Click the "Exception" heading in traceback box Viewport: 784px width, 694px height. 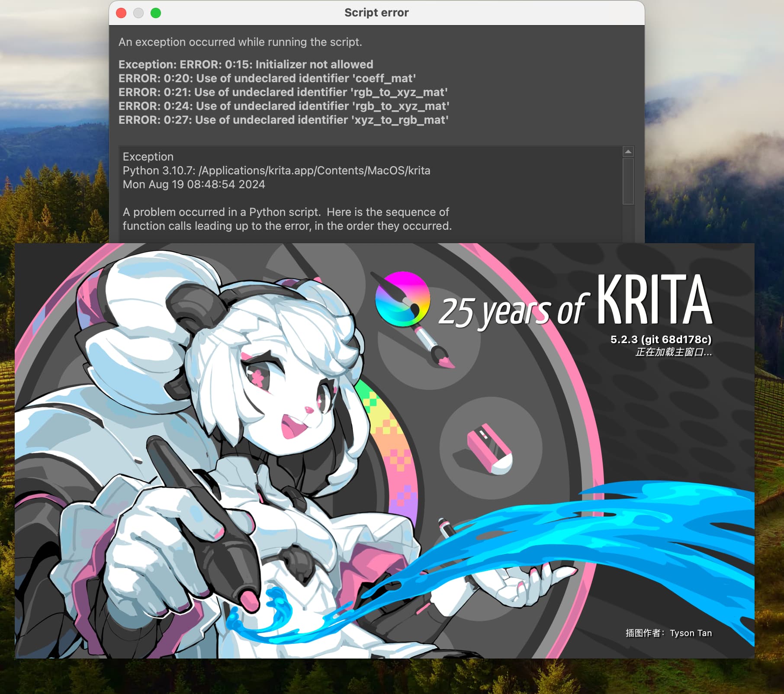click(148, 157)
